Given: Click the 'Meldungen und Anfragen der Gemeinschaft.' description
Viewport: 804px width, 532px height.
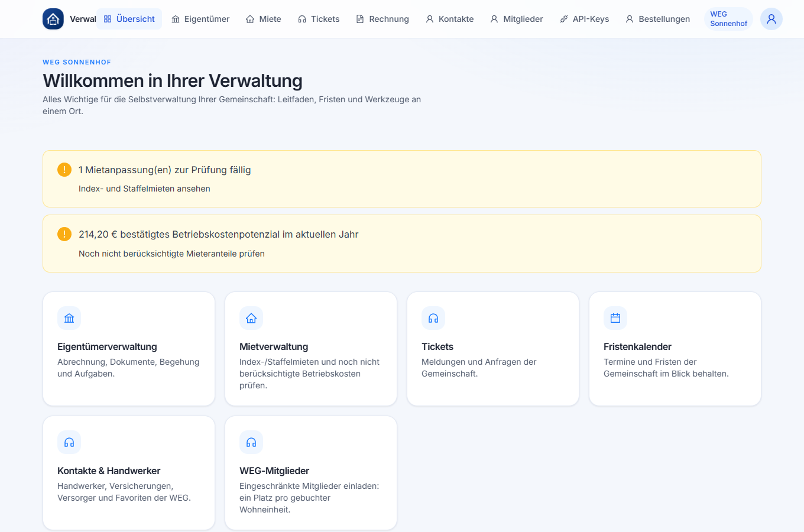Looking at the screenshot, I should tap(479, 368).
